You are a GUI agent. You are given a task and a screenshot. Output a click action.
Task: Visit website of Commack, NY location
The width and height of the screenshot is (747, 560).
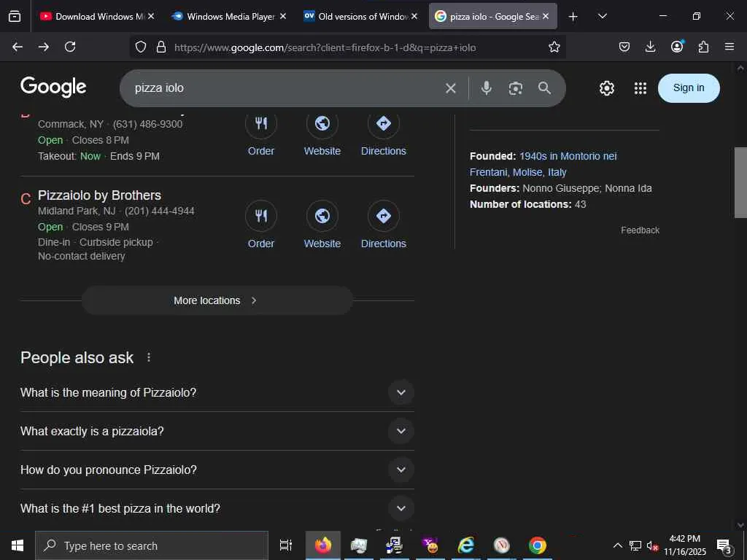coord(322,135)
